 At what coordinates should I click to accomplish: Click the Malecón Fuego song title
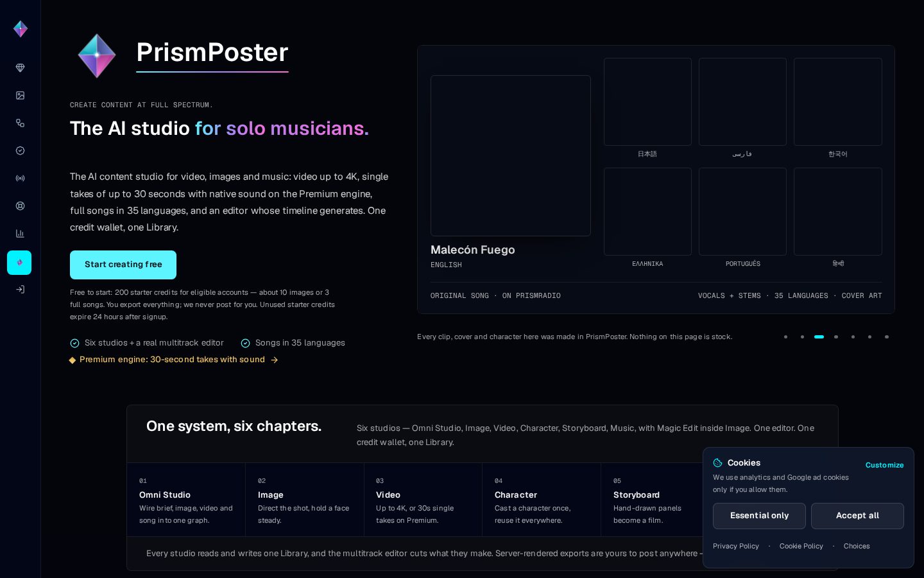click(x=473, y=250)
